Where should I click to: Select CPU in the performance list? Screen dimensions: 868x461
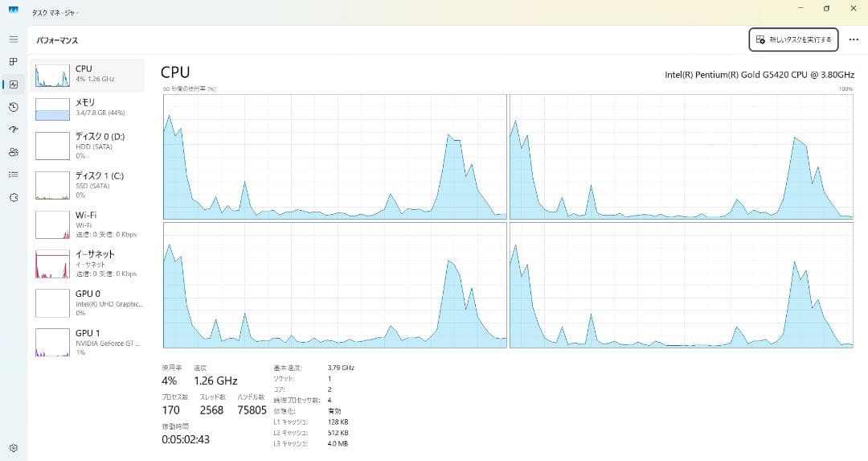pos(88,74)
